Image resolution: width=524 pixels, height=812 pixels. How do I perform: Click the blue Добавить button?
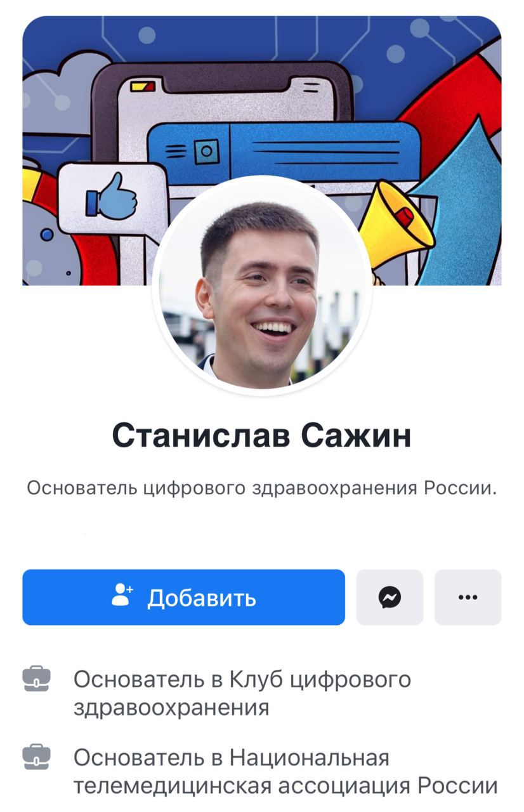[184, 597]
